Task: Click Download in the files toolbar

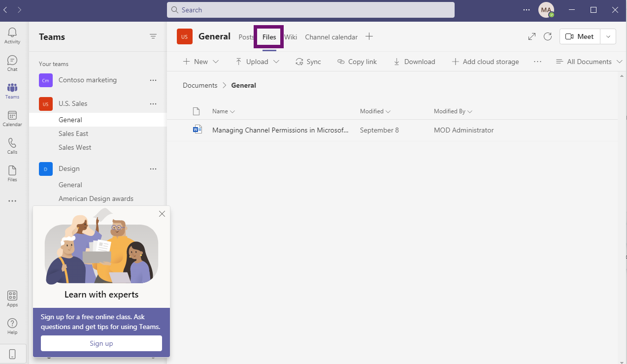Action: coord(414,62)
